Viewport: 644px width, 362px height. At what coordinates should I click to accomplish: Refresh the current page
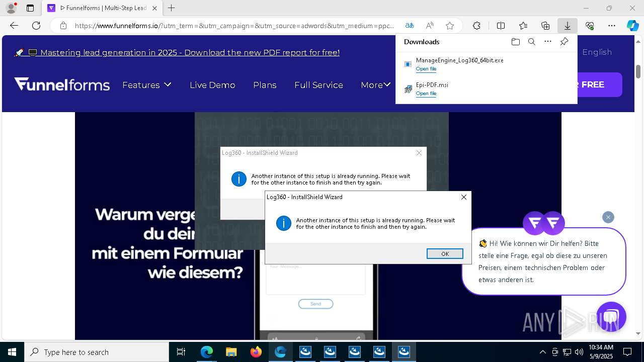pos(36,26)
